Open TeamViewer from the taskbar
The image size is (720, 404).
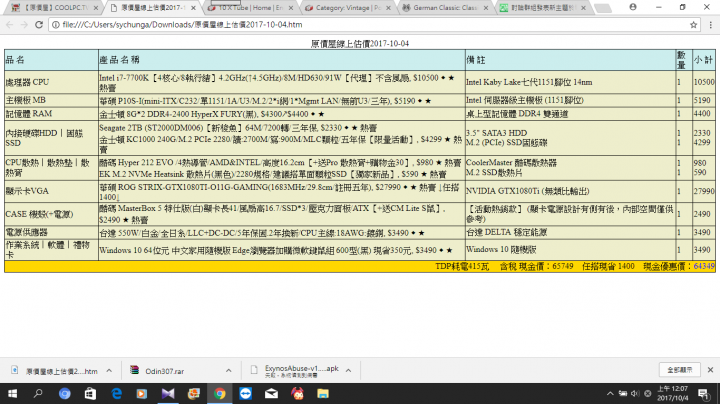pos(246,393)
